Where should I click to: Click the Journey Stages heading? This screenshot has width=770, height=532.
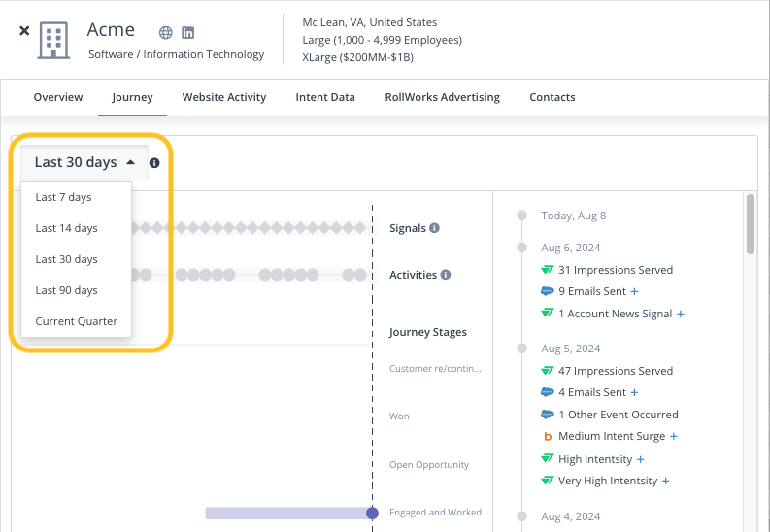pos(427,332)
